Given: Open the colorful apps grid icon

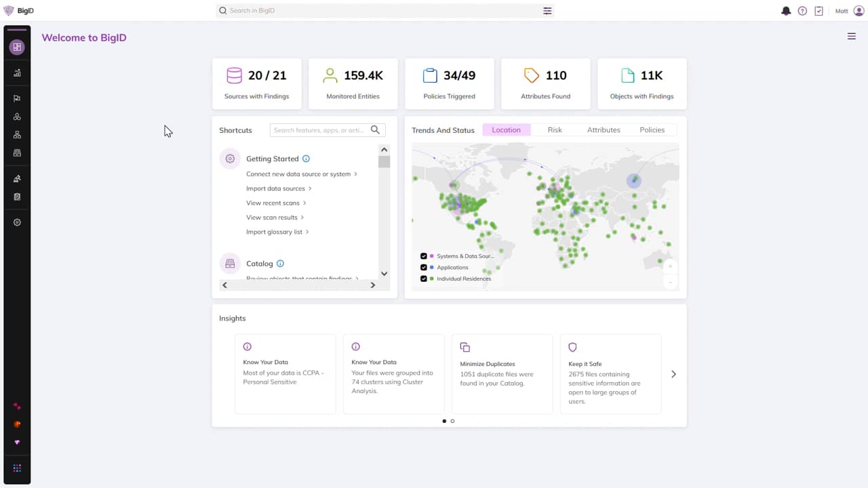Looking at the screenshot, I should [x=17, y=468].
